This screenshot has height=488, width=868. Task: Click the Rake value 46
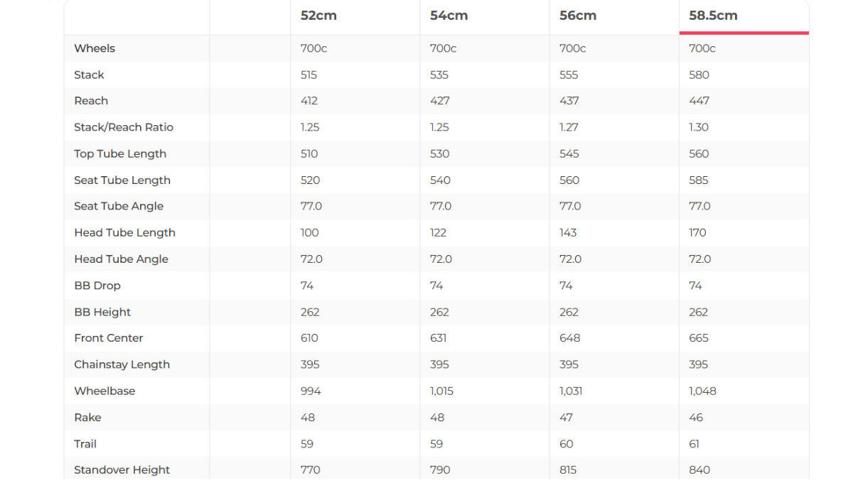696,418
